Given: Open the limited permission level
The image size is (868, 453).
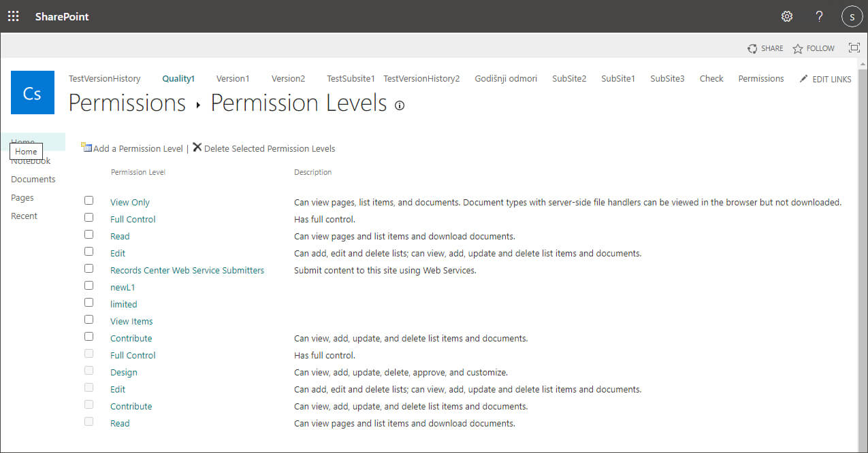Looking at the screenshot, I should 124,304.
